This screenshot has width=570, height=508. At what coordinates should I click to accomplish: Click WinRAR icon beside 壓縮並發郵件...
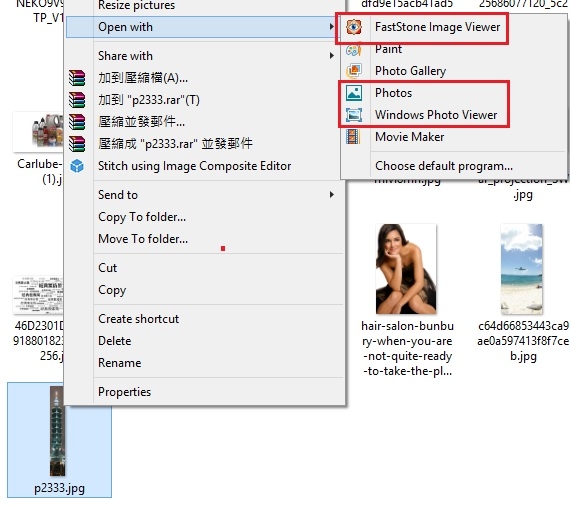coord(77,122)
